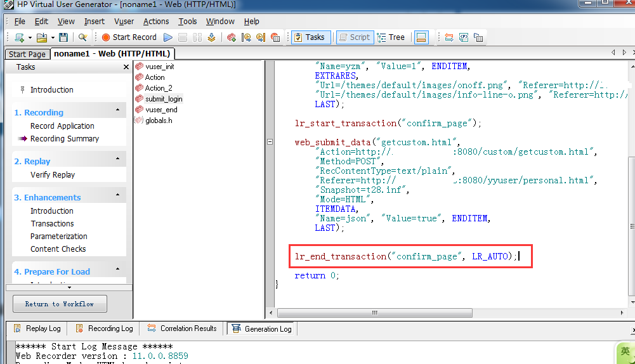This screenshot has height=364, width=635.
Task: Switch to the Replay Log tab
Action: point(37,328)
